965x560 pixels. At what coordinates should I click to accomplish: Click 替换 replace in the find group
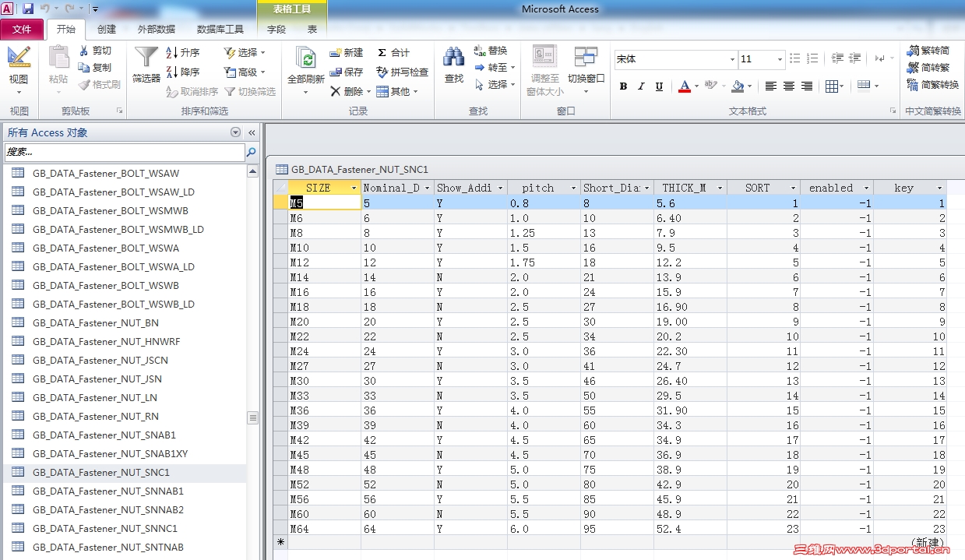point(491,51)
